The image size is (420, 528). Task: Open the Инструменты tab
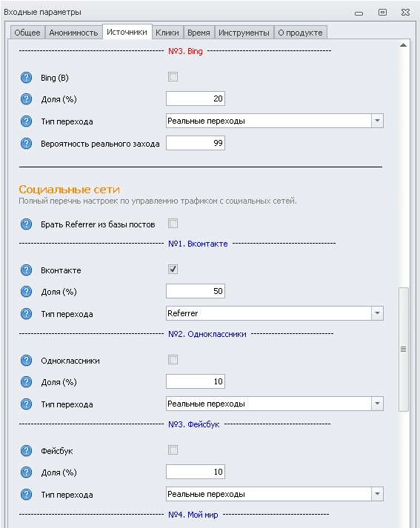pyautogui.click(x=244, y=33)
